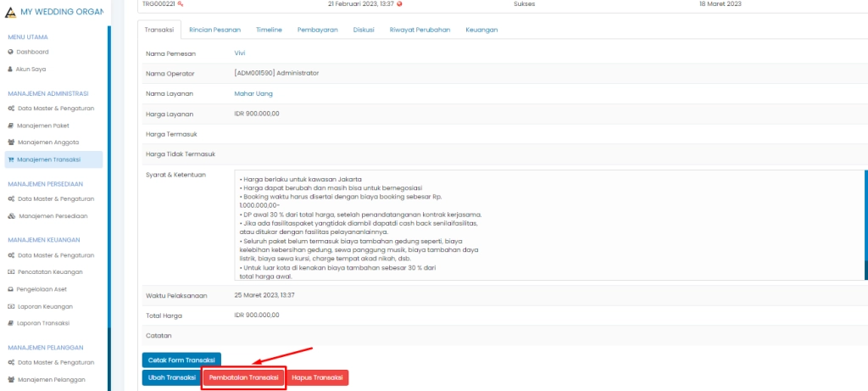Select the Keuangan tab
This screenshot has width=868, height=391.
click(x=481, y=30)
